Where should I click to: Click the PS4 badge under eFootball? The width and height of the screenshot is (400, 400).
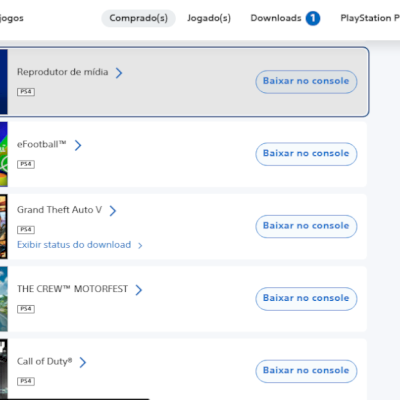(x=26, y=164)
